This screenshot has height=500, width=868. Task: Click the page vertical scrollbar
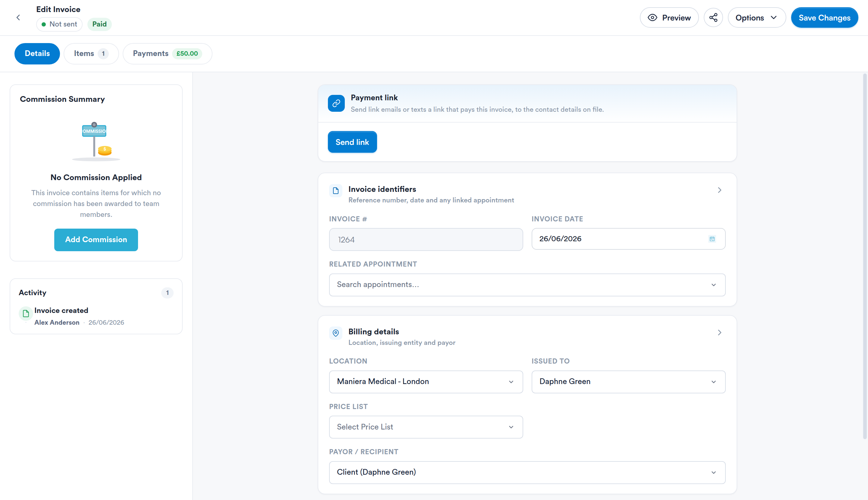click(865, 256)
